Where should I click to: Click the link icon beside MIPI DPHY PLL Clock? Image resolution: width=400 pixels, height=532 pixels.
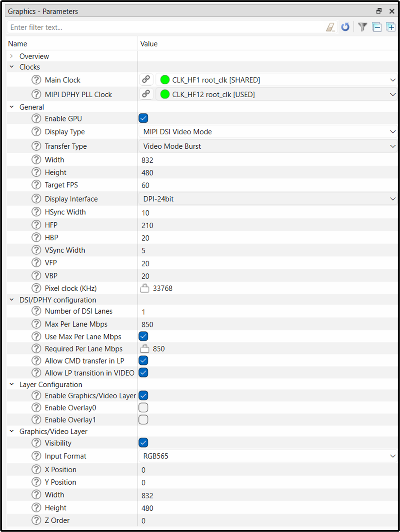[146, 94]
